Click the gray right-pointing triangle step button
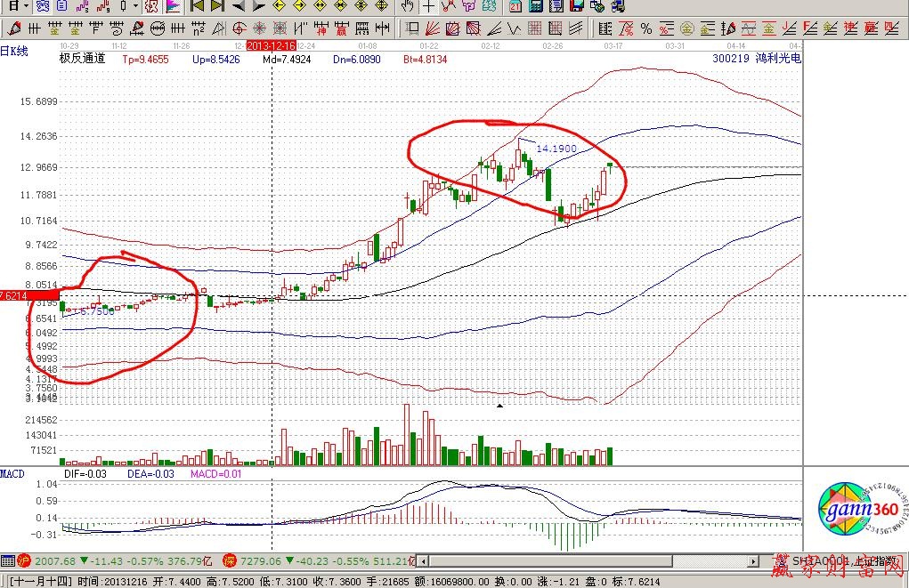This screenshot has width=909, height=588. (x=258, y=7)
